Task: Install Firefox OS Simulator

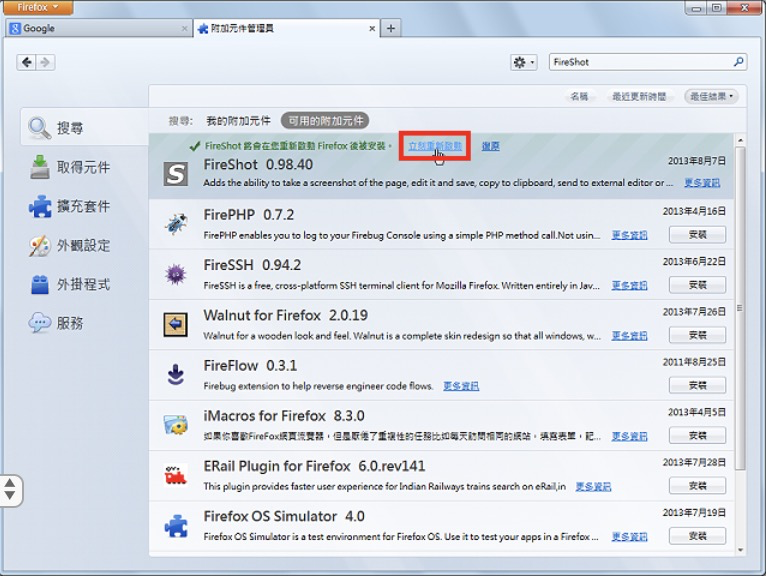Action: coord(697,536)
